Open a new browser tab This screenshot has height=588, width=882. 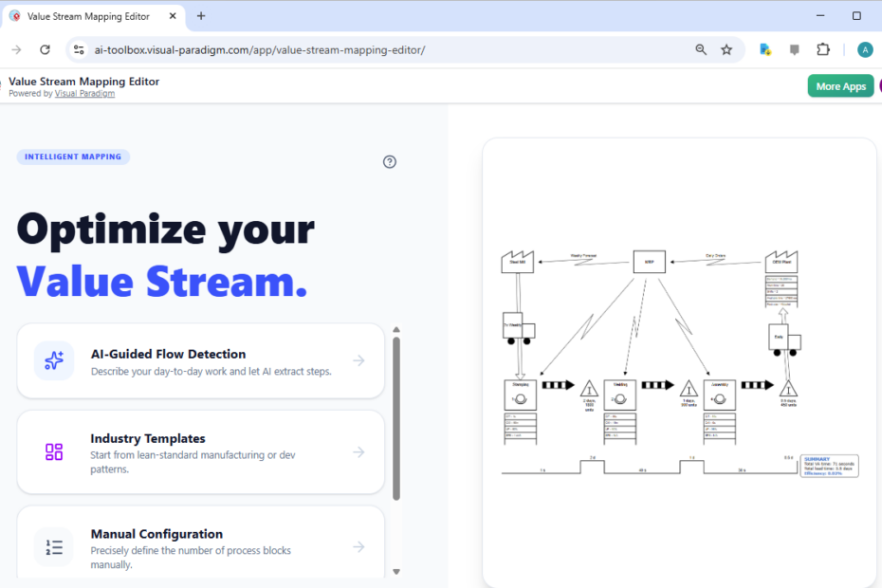pyautogui.click(x=200, y=15)
